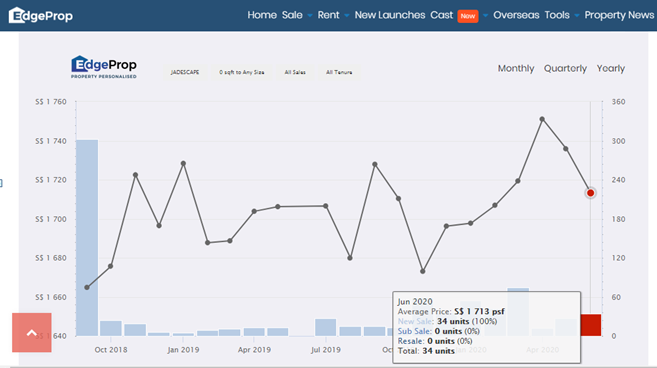This screenshot has height=368, width=657.
Task: Switch chart to Yearly view
Action: (610, 68)
